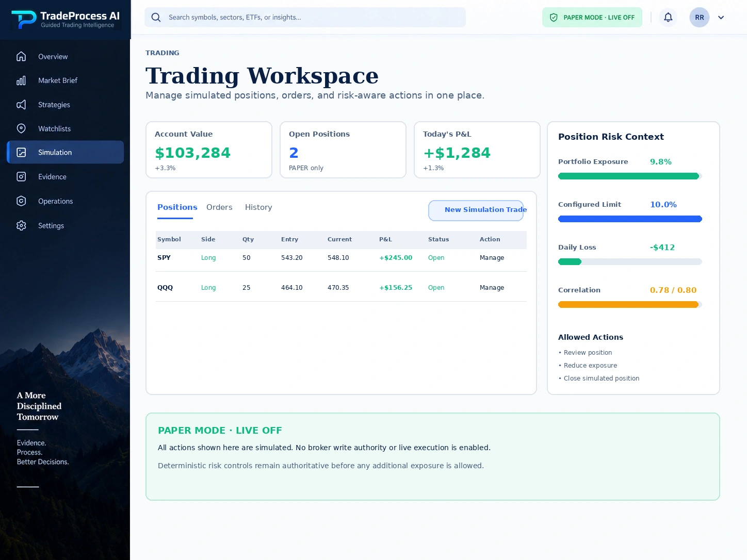The height and width of the screenshot is (560, 747).
Task: Click the Daily Loss progress bar
Action: coord(630,262)
